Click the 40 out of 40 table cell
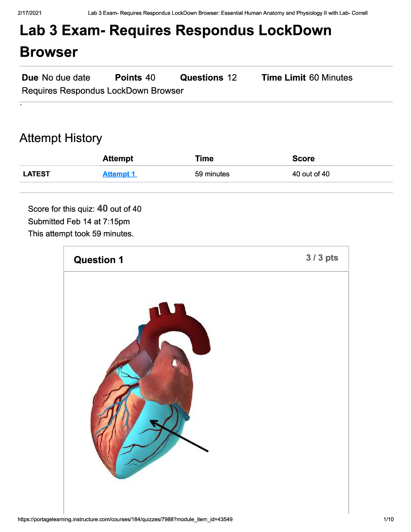Viewport: 411px width, 532px height. [x=311, y=174]
